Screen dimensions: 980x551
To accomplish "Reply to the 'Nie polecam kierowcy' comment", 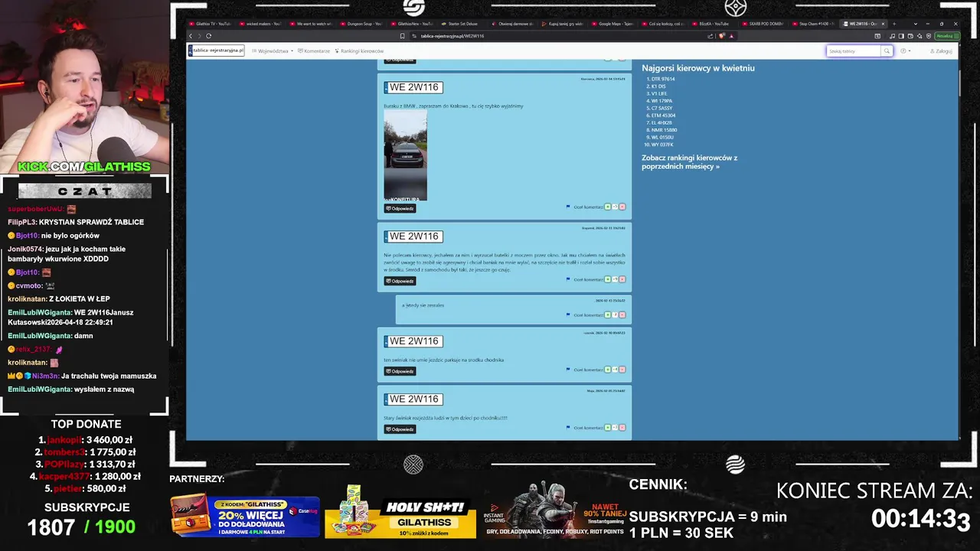I will click(400, 281).
